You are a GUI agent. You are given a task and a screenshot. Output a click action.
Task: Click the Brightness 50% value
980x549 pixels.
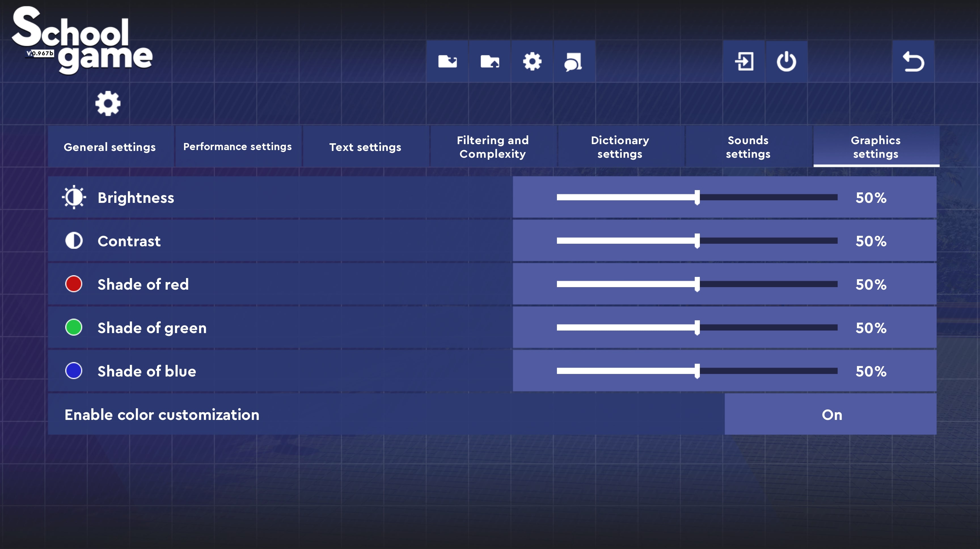(x=871, y=197)
